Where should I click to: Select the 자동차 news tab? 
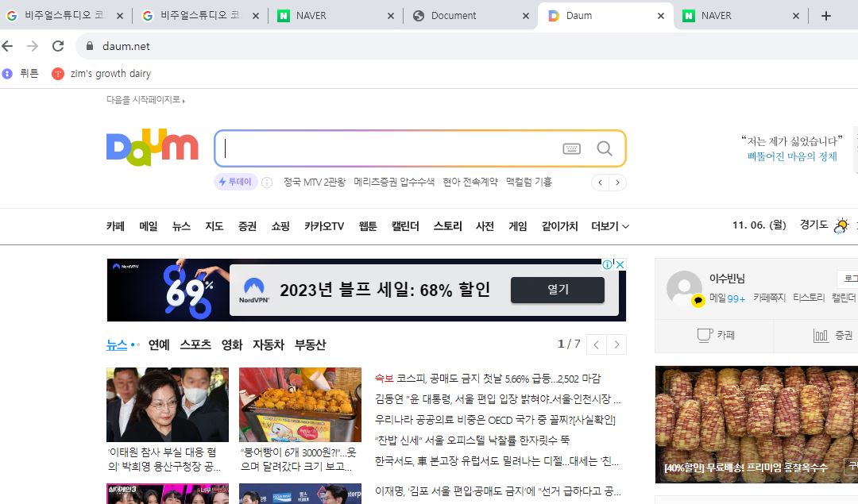(x=269, y=345)
